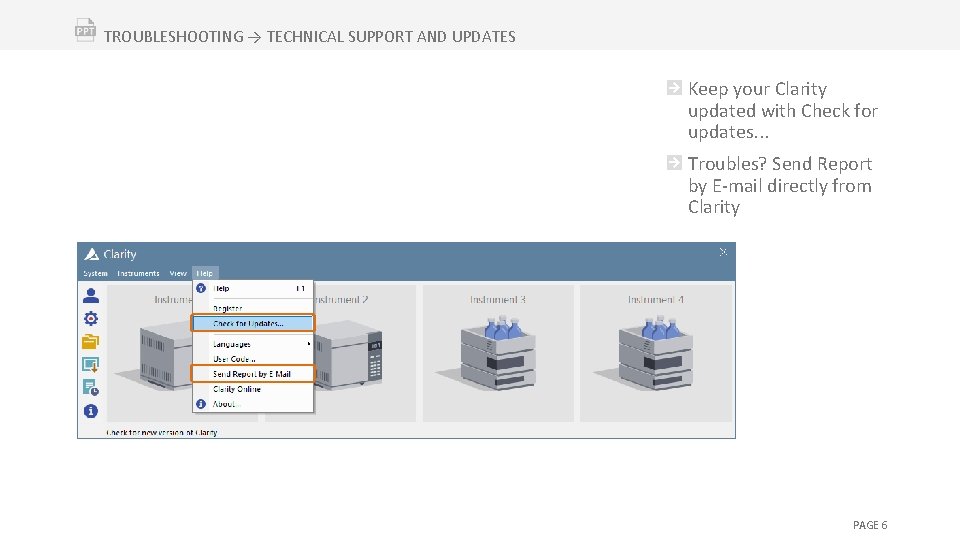This screenshot has height=540, width=960.
Task: Open the Instruments menu
Action: (x=138, y=274)
